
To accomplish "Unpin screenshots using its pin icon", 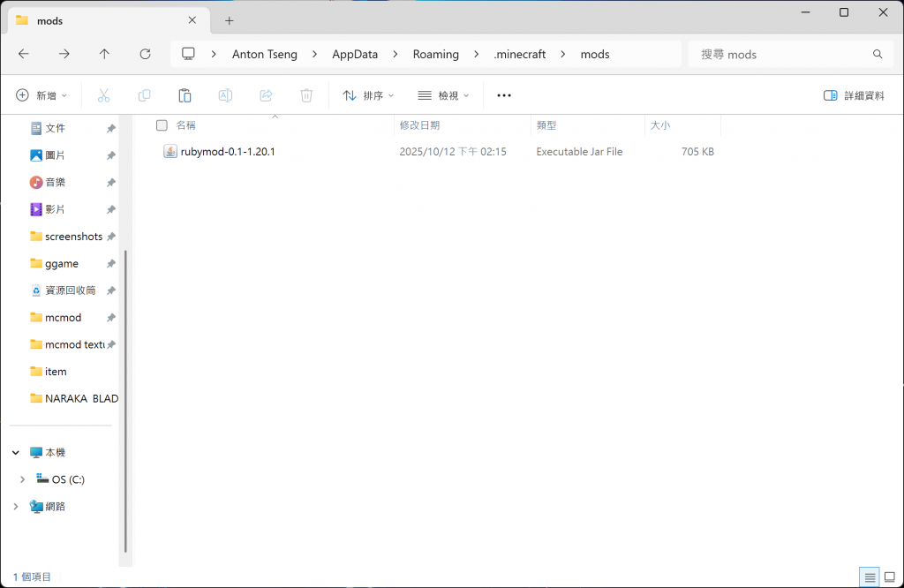I will click(111, 237).
